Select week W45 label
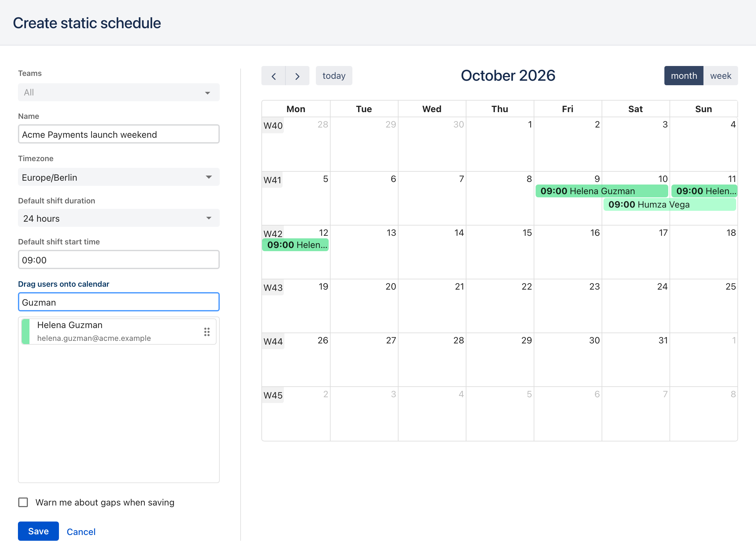 click(x=273, y=395)
